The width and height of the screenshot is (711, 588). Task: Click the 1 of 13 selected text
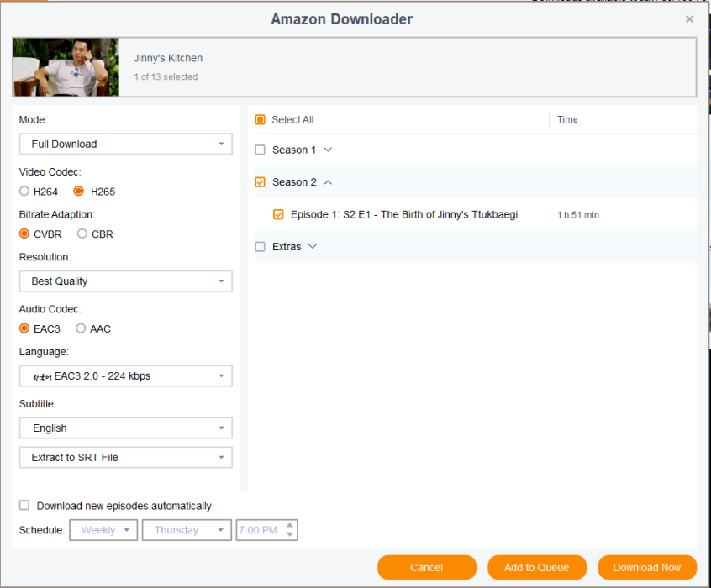pos(166,76)
